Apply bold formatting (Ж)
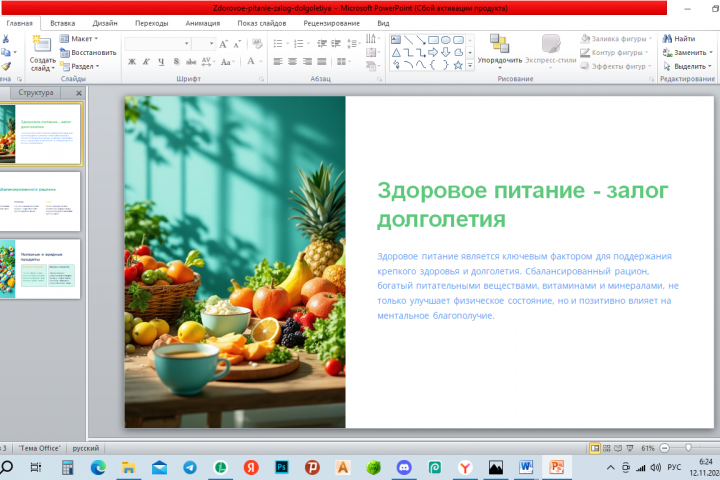Viewport: 720px width, 480px height. click(132, 62)
